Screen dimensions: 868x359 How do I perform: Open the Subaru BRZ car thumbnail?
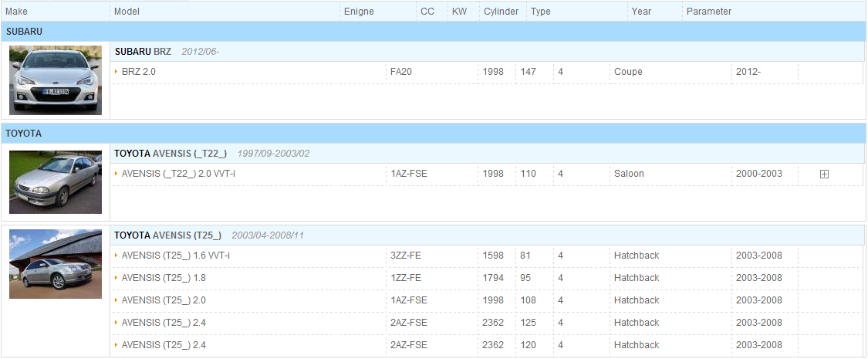pyautogui.click(x=56, y=80)
